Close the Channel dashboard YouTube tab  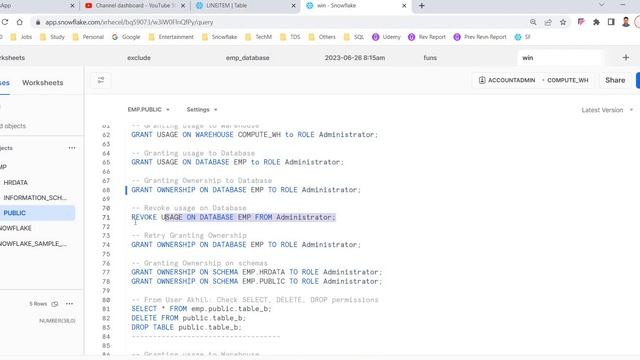(183, 6)
